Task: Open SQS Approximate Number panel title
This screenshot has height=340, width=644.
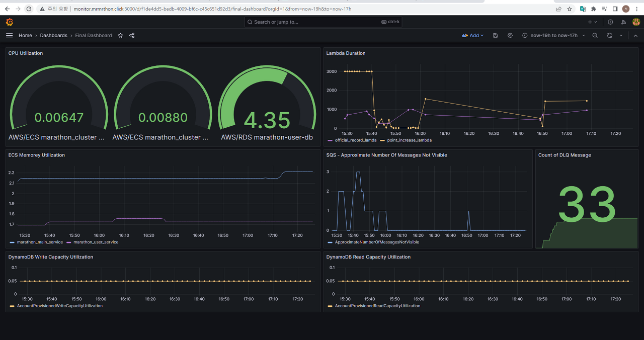Action: tap(386, 155)
